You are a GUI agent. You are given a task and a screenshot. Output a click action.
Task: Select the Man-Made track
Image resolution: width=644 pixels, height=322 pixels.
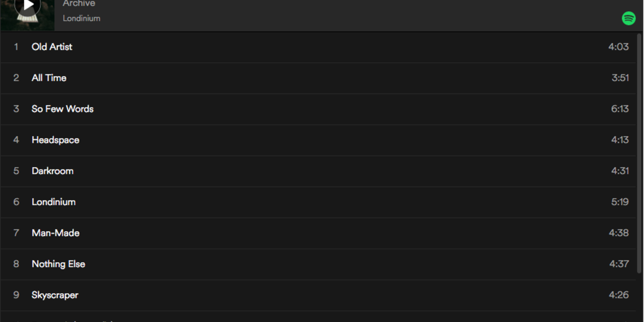point(55,233)
